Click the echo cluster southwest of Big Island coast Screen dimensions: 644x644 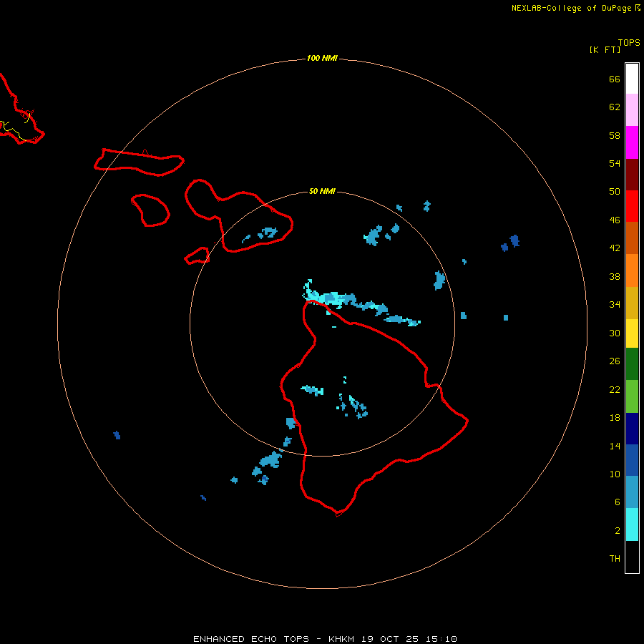270,459
